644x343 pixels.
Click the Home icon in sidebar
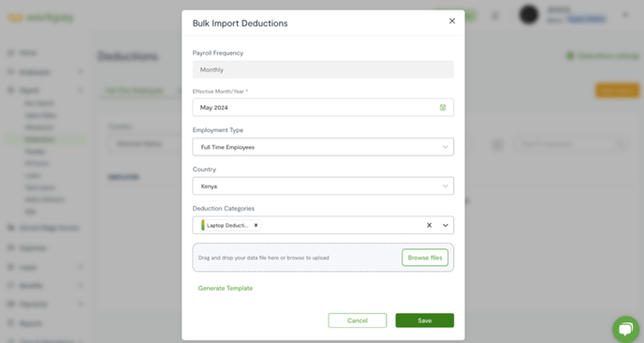pos(11,52)
